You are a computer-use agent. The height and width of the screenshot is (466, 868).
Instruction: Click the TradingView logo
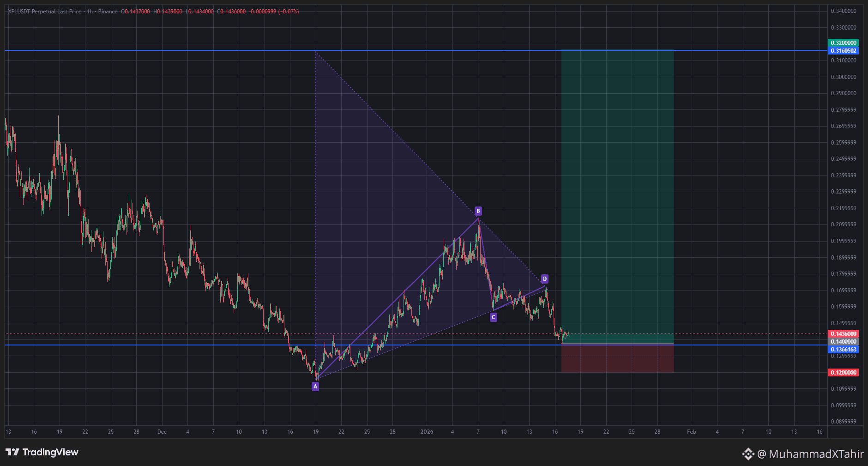tap(42, 452)
